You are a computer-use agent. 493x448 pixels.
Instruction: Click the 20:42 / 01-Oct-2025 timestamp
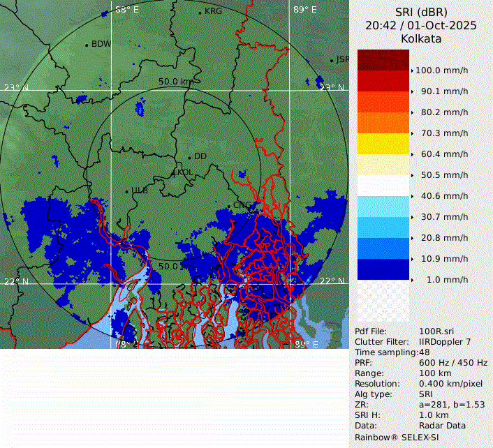(420, 26)
